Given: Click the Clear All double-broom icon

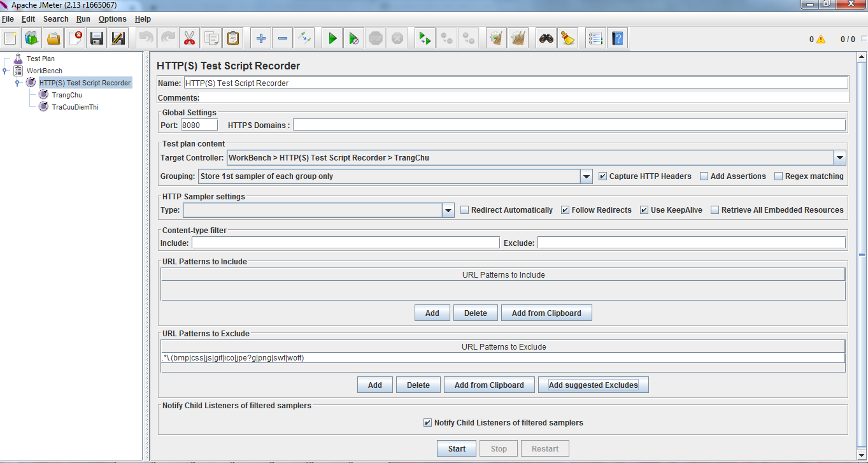Looking at the screenshot, I should (x=518, y=38).
